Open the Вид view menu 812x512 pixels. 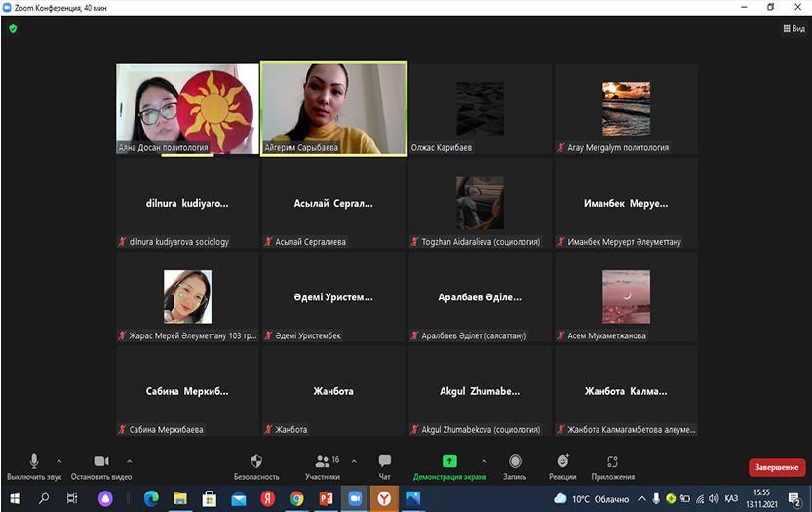click(793, 29)
